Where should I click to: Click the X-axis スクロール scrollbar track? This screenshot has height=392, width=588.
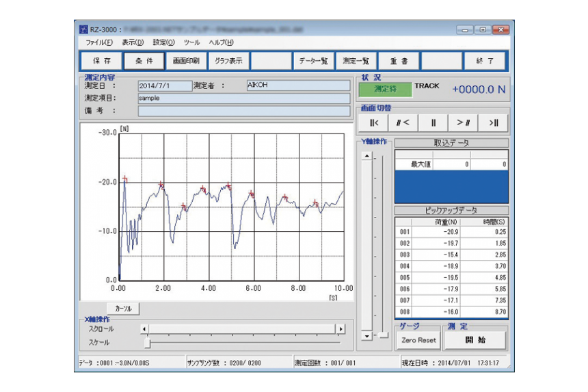pyautogui.click(x=242, y=329)
